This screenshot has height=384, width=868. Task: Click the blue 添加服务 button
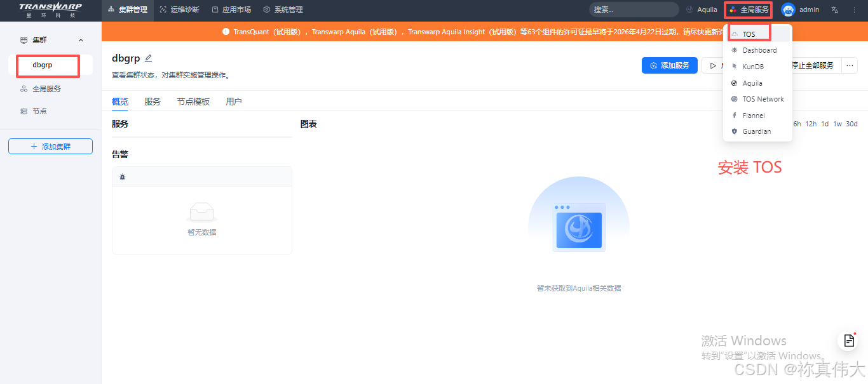pyautogui.click(x=670, y=65)
